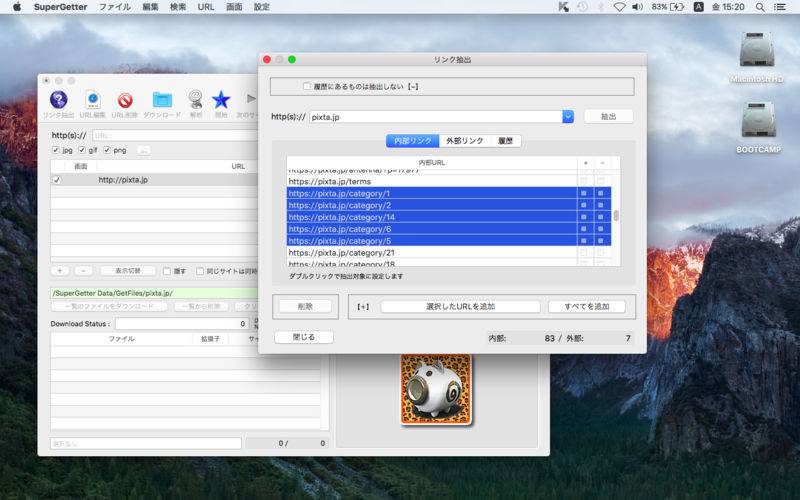800x500 pixels.
Task: Click the Wi-Fi status icon
Action: [x=619, y=7]
